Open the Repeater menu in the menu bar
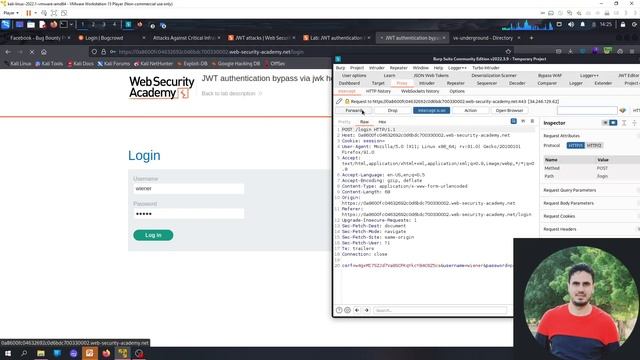The image size is (640, 360). [x=398, y=68]
